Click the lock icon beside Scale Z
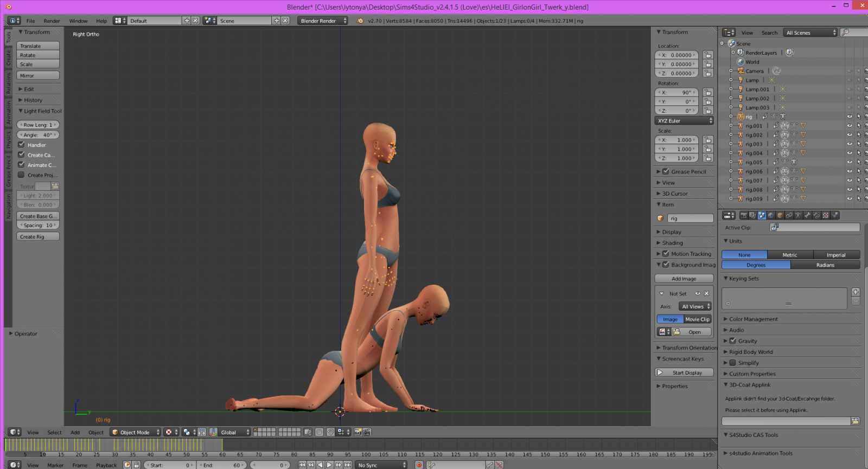The image size is (868, 469). coord(708,158)
